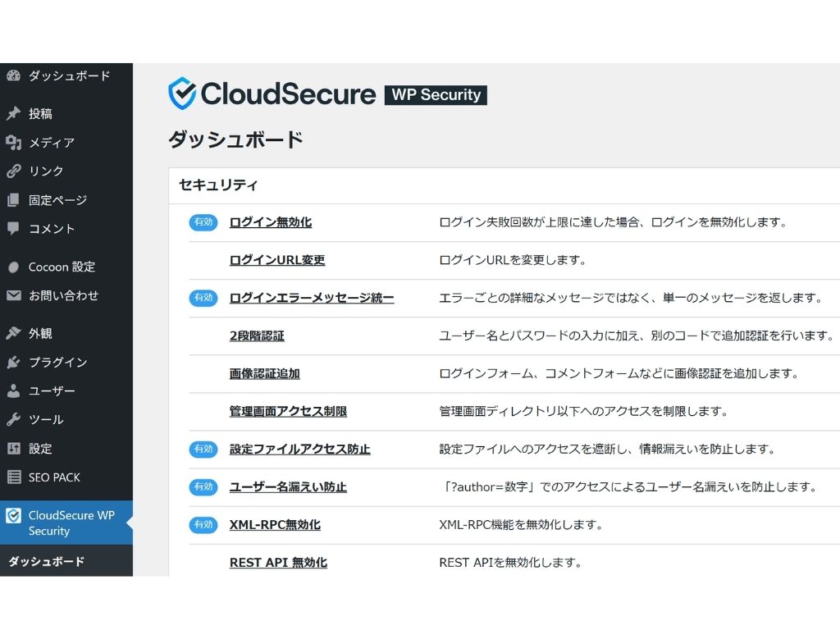Click the プラグイン plugin icon

click(x=13, y=362)
